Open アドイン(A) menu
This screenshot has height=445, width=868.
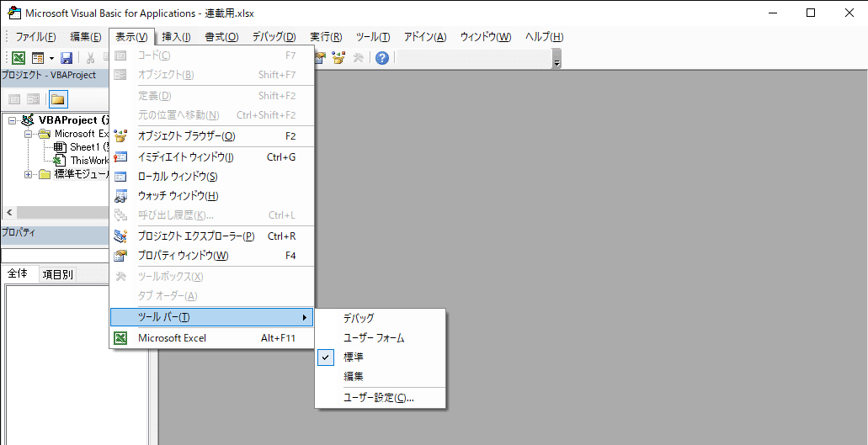pos(425,37)
